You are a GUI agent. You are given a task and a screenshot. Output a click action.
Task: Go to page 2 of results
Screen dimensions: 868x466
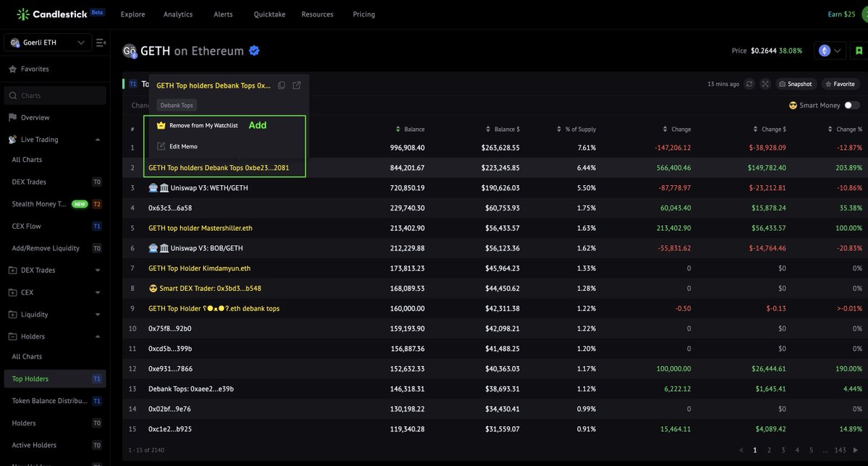point(769,450)
